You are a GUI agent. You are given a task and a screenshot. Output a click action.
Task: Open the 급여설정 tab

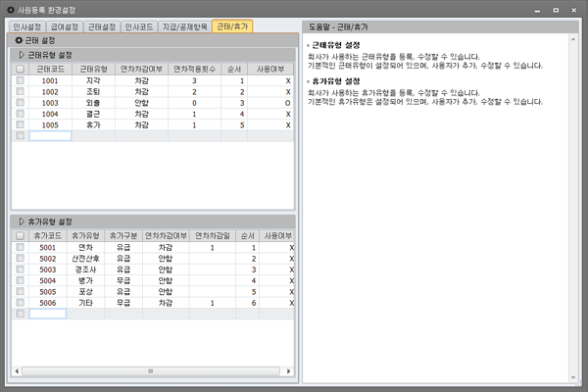click(65, 26)
